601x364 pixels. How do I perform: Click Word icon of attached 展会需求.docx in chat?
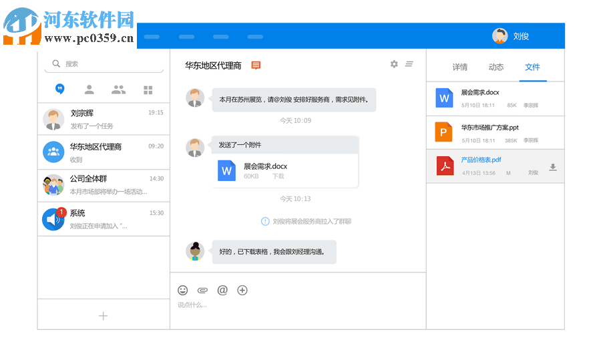tap(226, 170)
